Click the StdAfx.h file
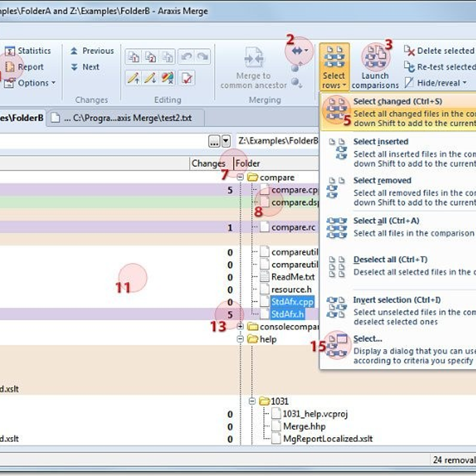Screen dimensions: 476x476 (287, 314)
